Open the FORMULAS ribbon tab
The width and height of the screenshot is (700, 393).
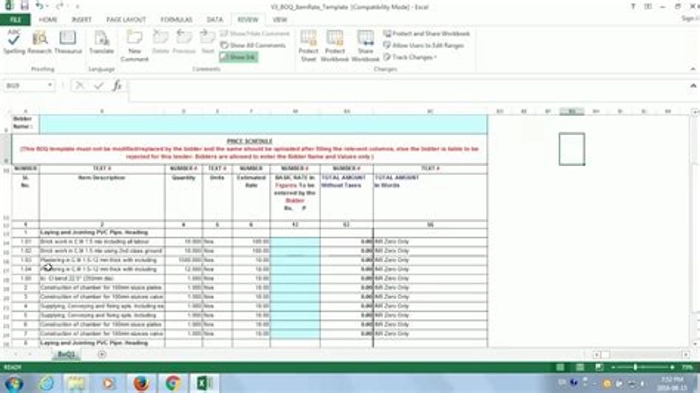pos(176,20)
